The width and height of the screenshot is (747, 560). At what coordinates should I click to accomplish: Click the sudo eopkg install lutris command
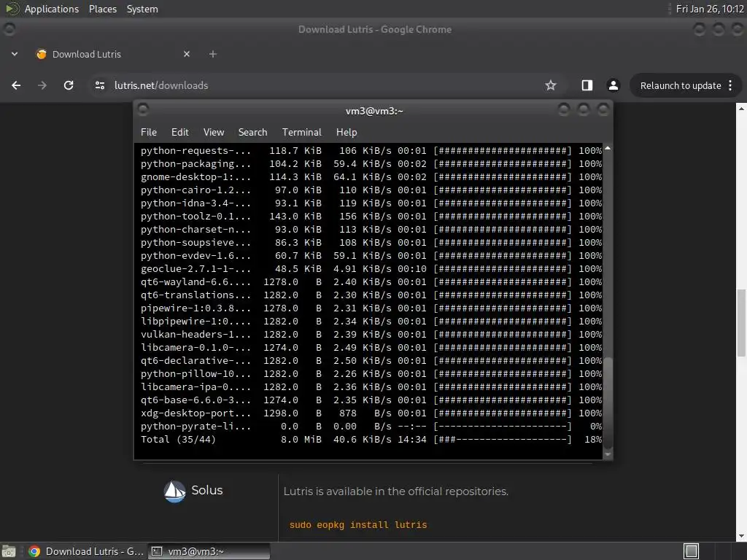click(x=358, y=525)
